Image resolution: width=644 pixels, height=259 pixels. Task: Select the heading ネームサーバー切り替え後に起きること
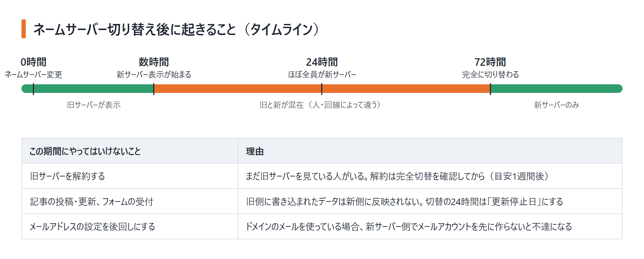click(135, 29)
